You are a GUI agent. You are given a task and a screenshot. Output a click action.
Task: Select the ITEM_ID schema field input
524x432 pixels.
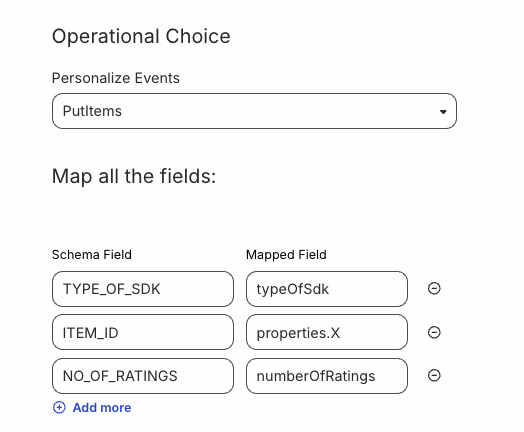[x=143, y=332]
